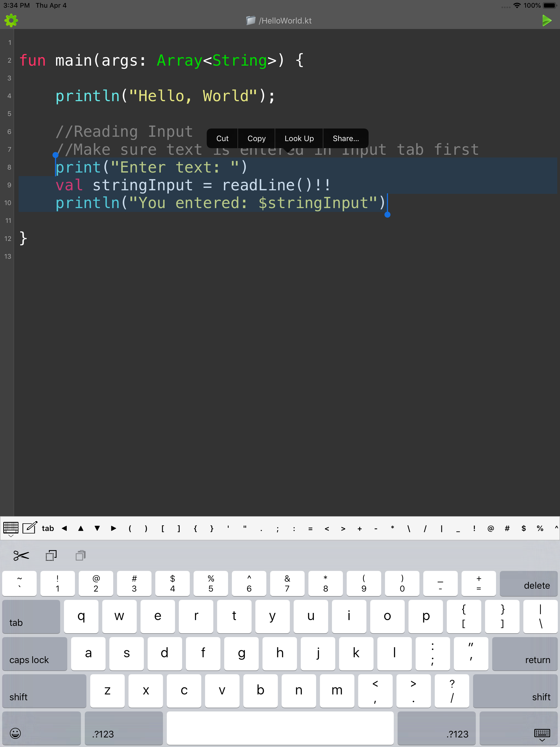
Task: Run the program with green play button
Action: click(x=547, y=21)
